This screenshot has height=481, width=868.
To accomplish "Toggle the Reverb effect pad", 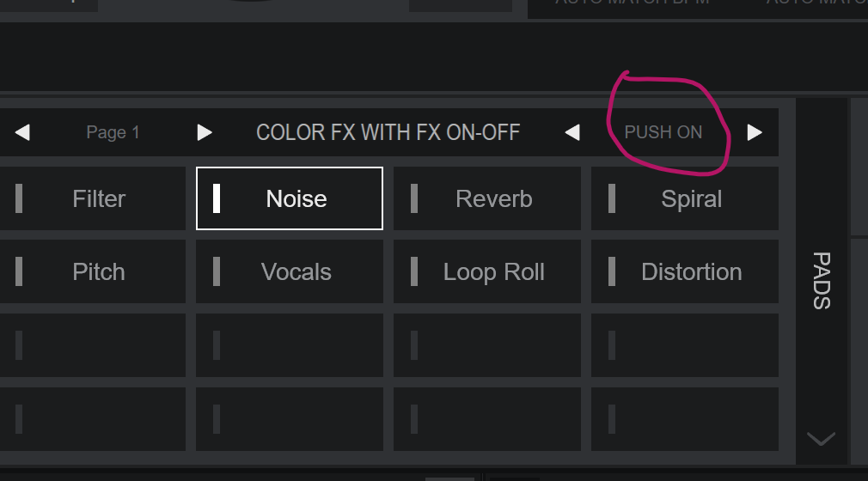I will tap(487, 198).
